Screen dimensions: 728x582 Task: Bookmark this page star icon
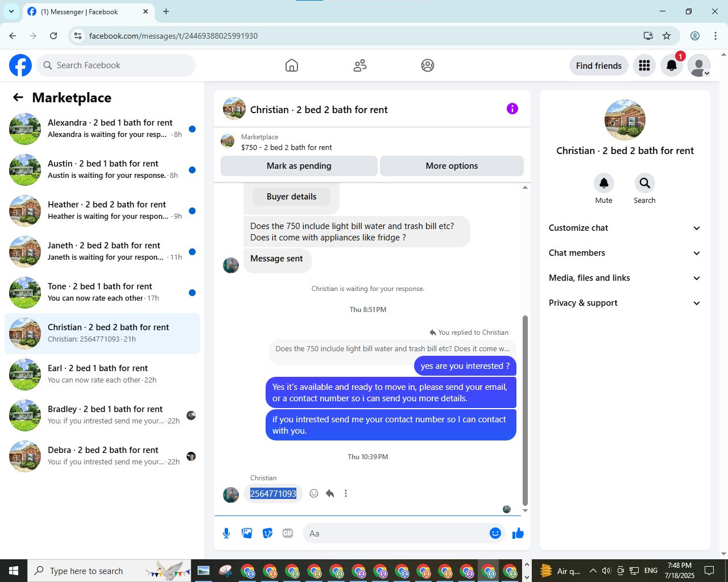[x=667, y=36]
